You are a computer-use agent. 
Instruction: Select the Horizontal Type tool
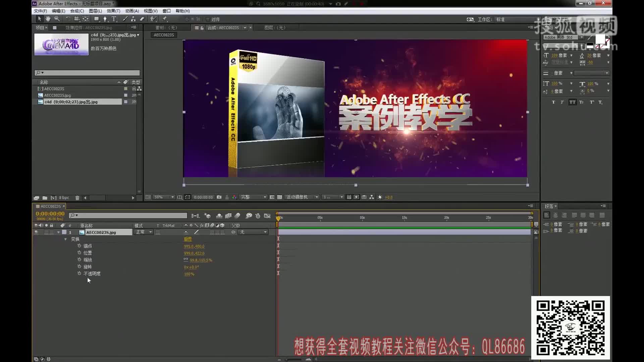pyautogui.click(x=114, y=19)
